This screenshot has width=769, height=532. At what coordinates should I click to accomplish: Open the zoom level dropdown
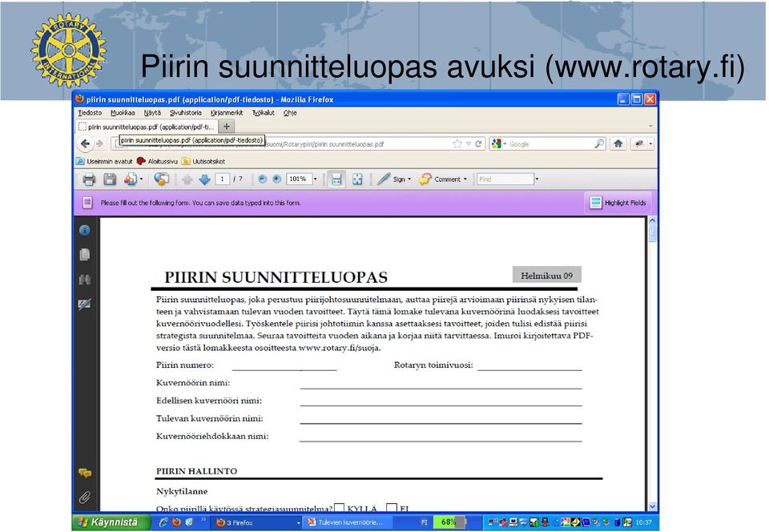[x=316, y=179]
